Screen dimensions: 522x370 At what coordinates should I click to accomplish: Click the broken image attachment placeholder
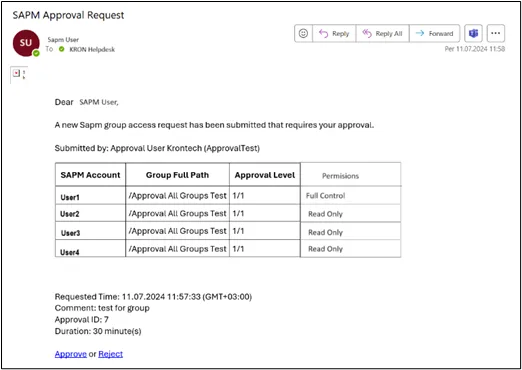coord(16,73)
